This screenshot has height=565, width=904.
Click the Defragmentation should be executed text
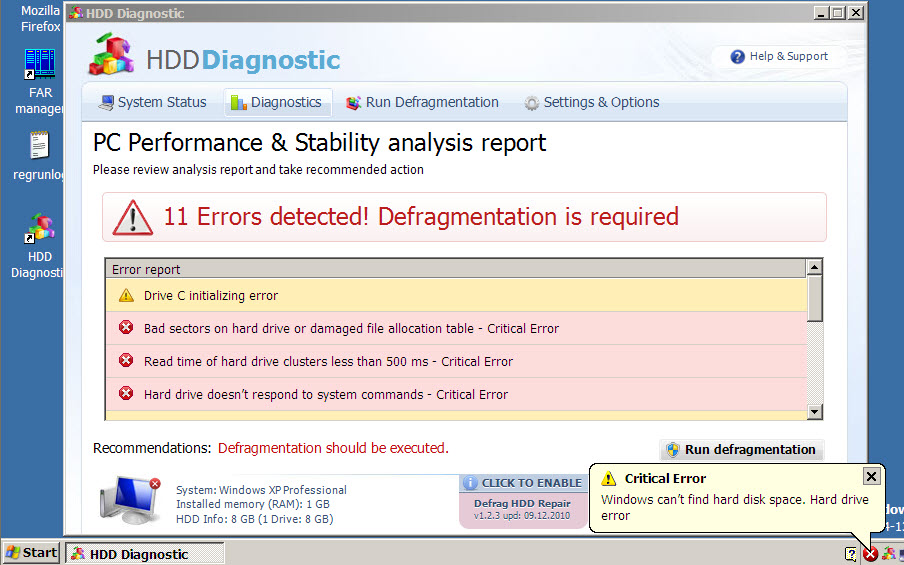pyautogui.click(x=333, y=448)
